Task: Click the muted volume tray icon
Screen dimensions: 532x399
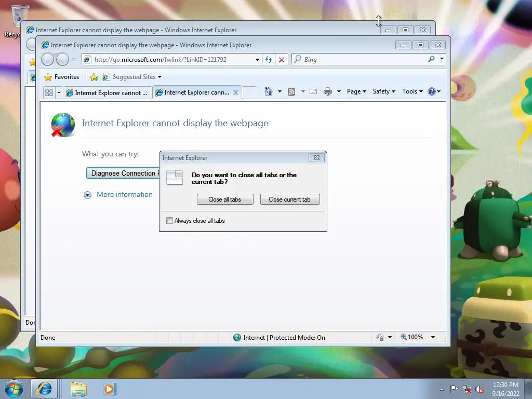Action: tap(480, 389)
